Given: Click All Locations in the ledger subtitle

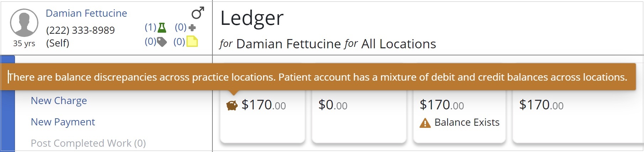Looking at the screenshot, I should pyautogui.click(x=398, y=44).
